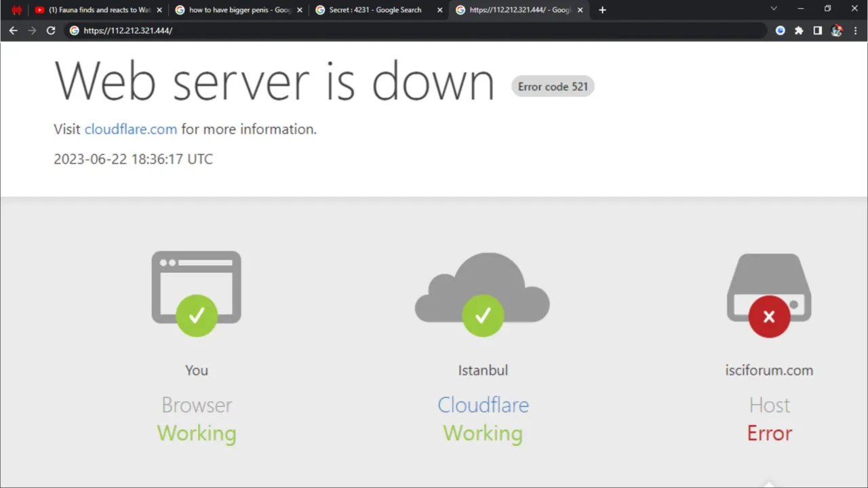Screen dimensions: 868x488
Task: Click the red 'Error' status text
Action: pyautogui.click(x=770, y=433)
